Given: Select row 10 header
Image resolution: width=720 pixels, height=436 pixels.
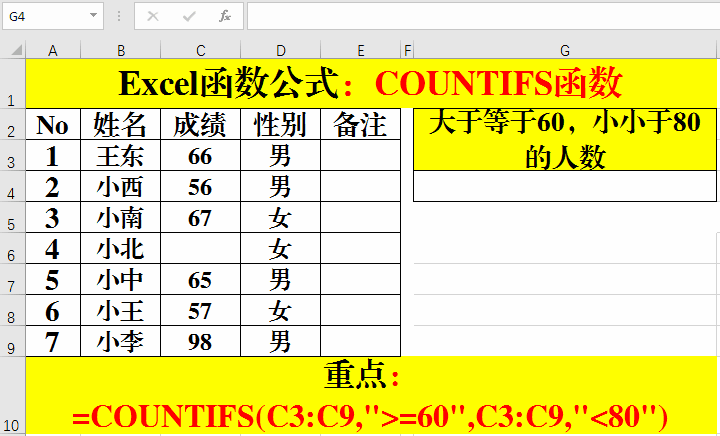Looking at the screenshot, I should [12, 396].
